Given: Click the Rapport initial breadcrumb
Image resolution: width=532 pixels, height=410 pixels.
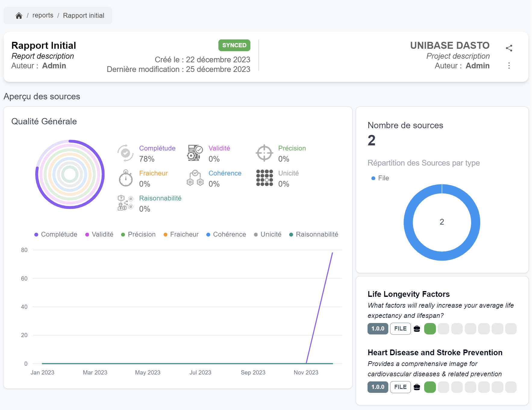Looking at the screenshot, I should coord(83,16).
